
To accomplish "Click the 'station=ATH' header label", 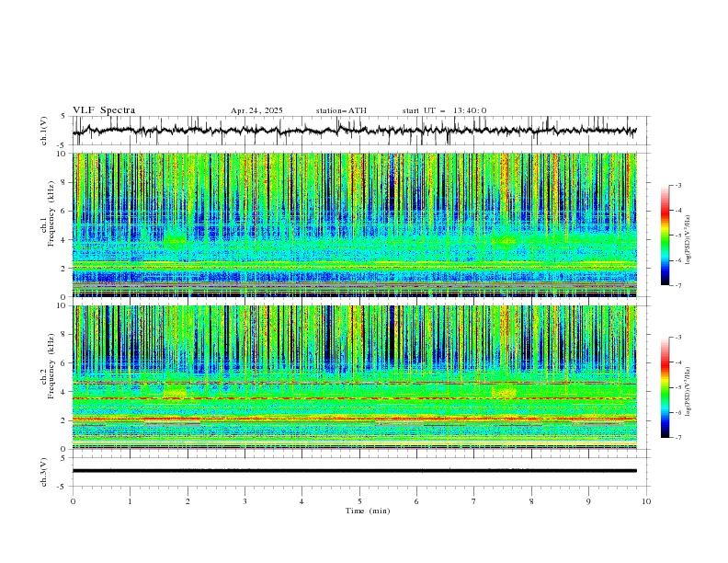I will tap(341, 110).
